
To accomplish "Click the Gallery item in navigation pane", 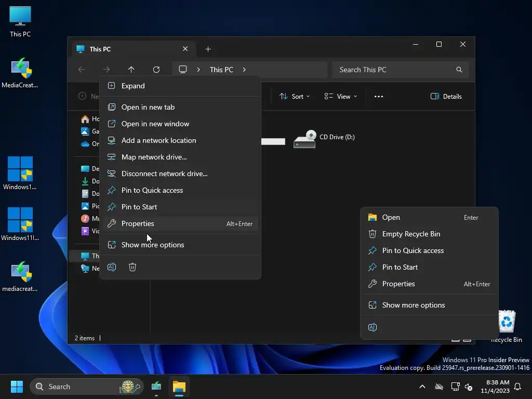I will click(90, 131).
